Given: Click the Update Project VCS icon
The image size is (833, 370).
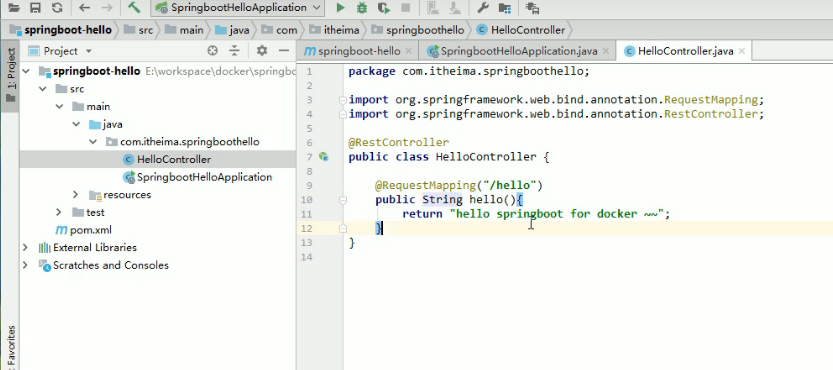Looking at the screenshot, I should tap(433, 7).
